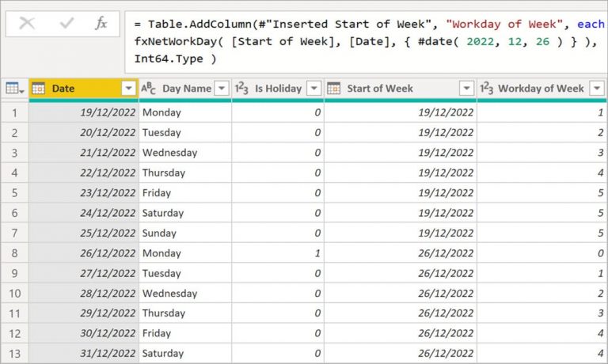Click the Date cell 31/12/2022
Image resolution: width=608 pixels, height=364 pixels.
click(84, 354)
